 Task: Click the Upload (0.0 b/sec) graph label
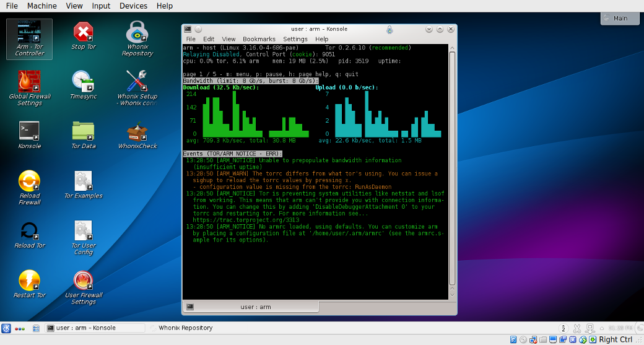347,87
